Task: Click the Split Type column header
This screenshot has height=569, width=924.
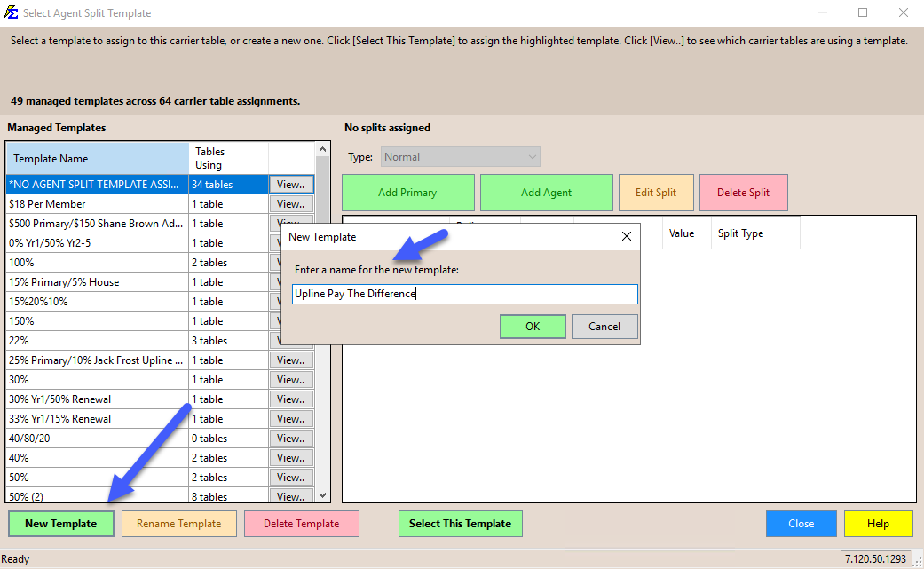Action: click(755, 233)
